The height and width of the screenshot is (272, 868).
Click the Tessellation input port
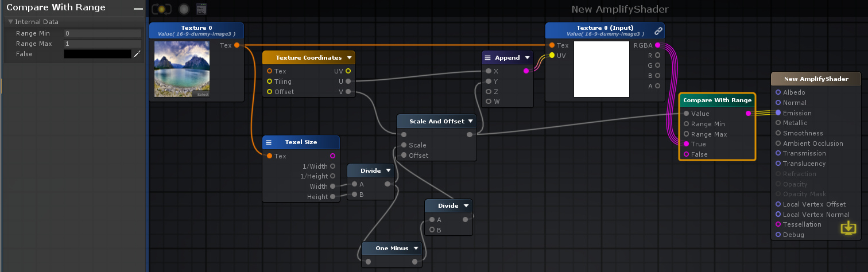click(x=778, y=224)
